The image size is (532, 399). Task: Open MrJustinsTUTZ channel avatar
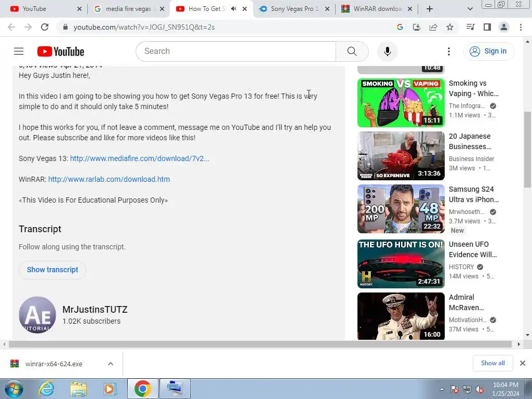(37, 315)
